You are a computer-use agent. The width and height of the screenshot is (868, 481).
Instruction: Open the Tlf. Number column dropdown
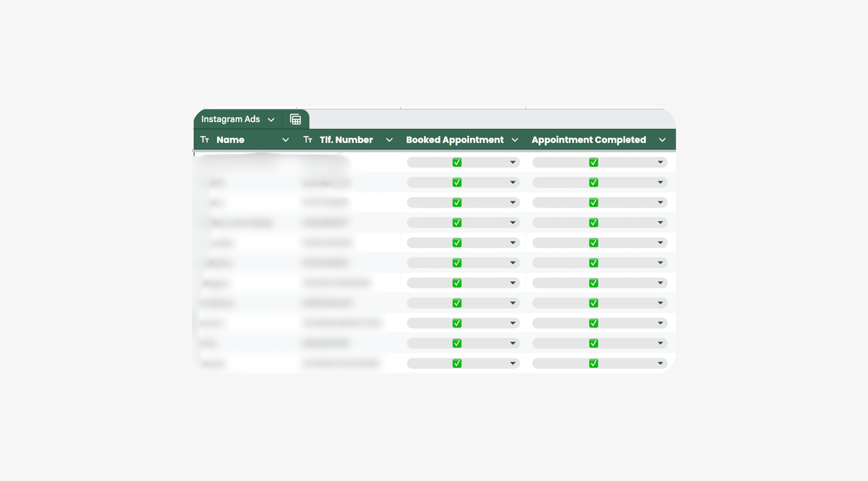click(389, 140)
